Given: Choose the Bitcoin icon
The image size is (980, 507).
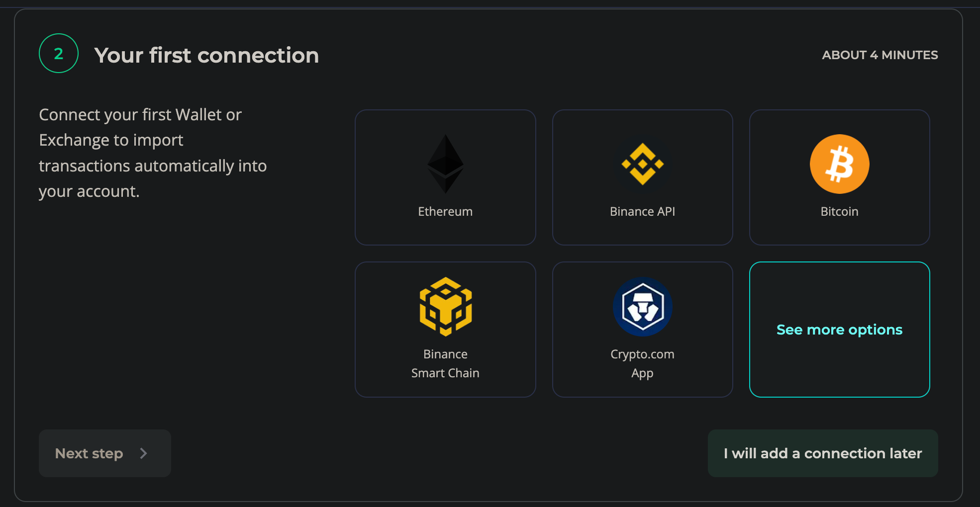Looking at the screenshot, I should click(x=839, y=164).
